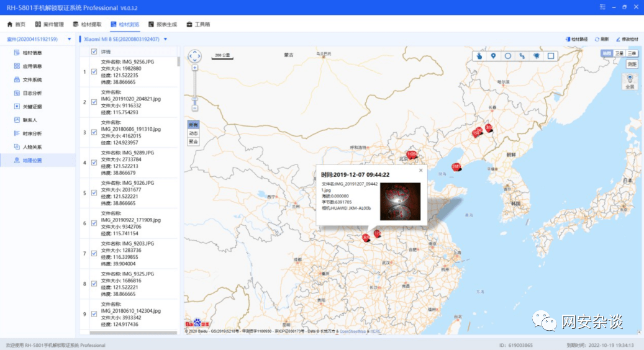Uncheck the checkbox for IMG_20180606_191310.jpg
Image resolution: width=644 pixels, height=350 pixels.
tap(94, 133)
